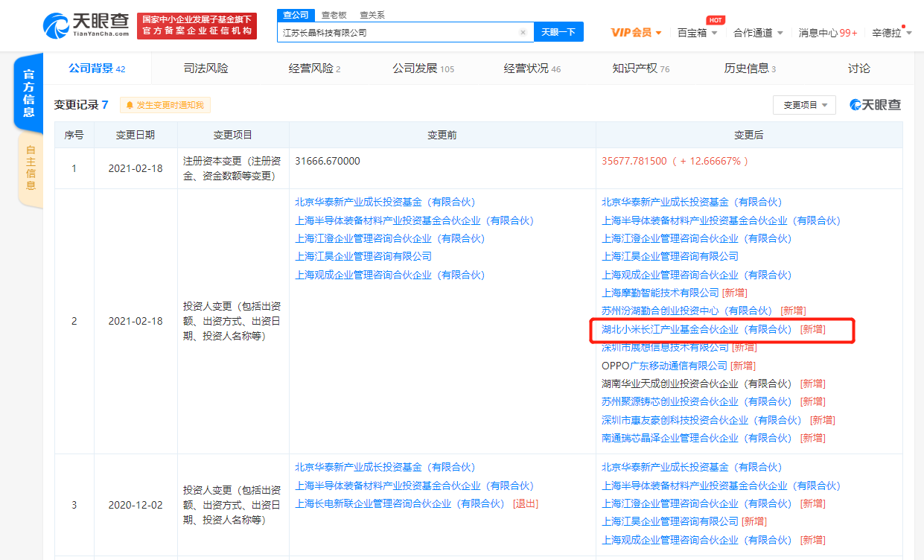
Task: Expand the 百宝箱 menu
Action: tap(698, 32)
